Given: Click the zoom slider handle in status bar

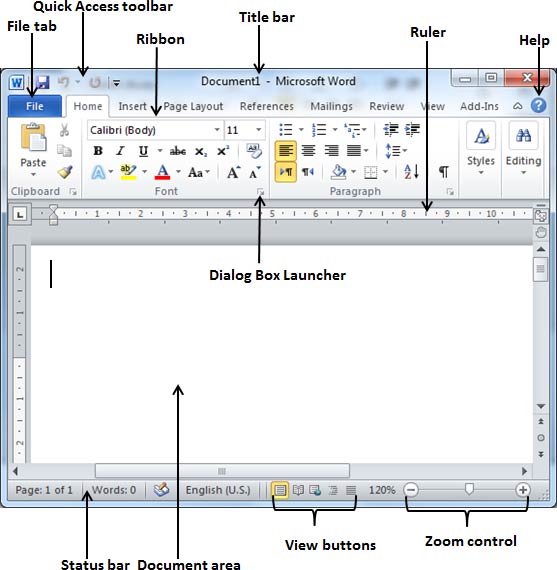Looking at the screenshot, I should click(469, 489).
